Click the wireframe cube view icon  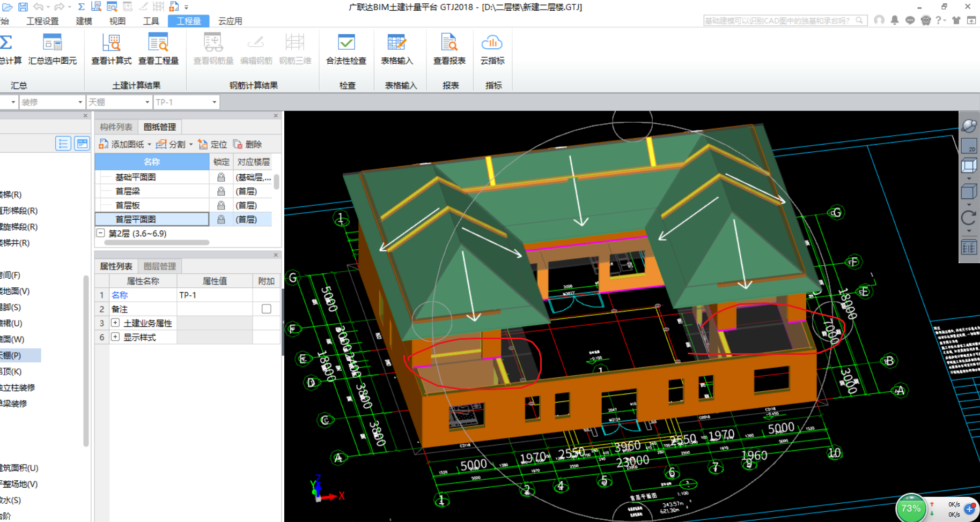click(x=969, y=166)
